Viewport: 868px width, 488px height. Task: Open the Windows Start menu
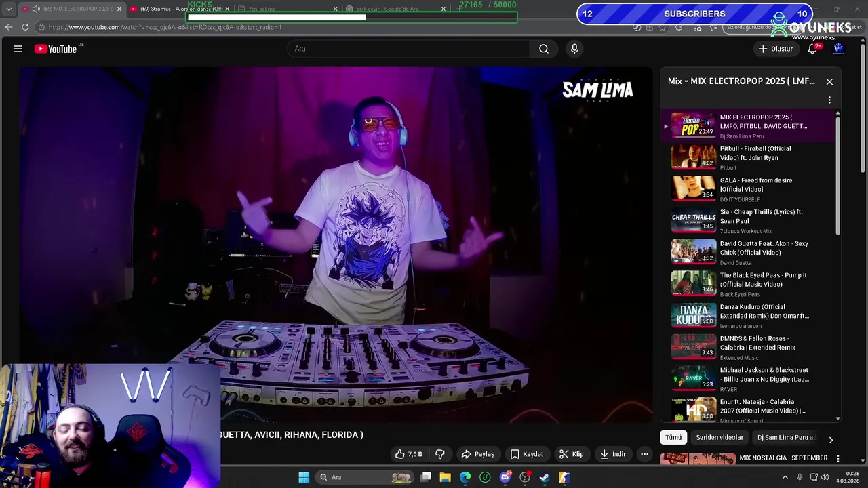304,477
